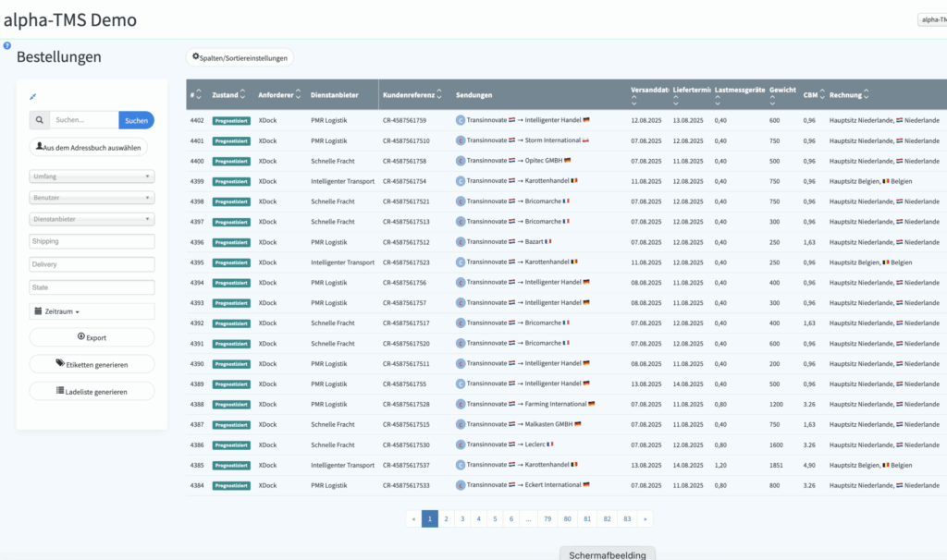Click the shipment circle icon in order 4384
The height and width of the screenshot is (560, 947).
(461, 485)
